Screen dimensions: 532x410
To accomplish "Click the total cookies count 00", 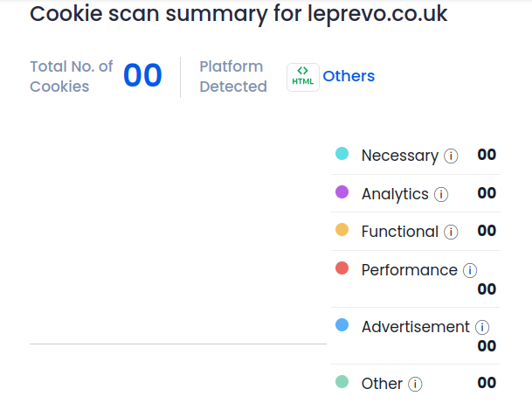I will point(142,76).
